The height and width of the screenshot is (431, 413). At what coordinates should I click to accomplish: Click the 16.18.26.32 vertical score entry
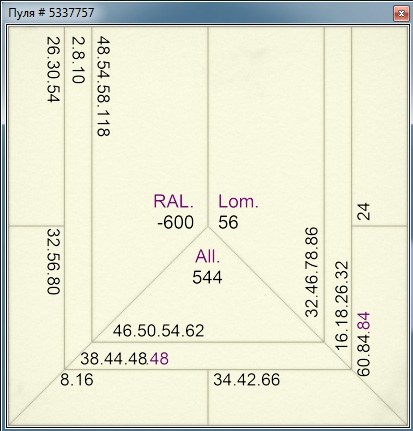(342, 306)
